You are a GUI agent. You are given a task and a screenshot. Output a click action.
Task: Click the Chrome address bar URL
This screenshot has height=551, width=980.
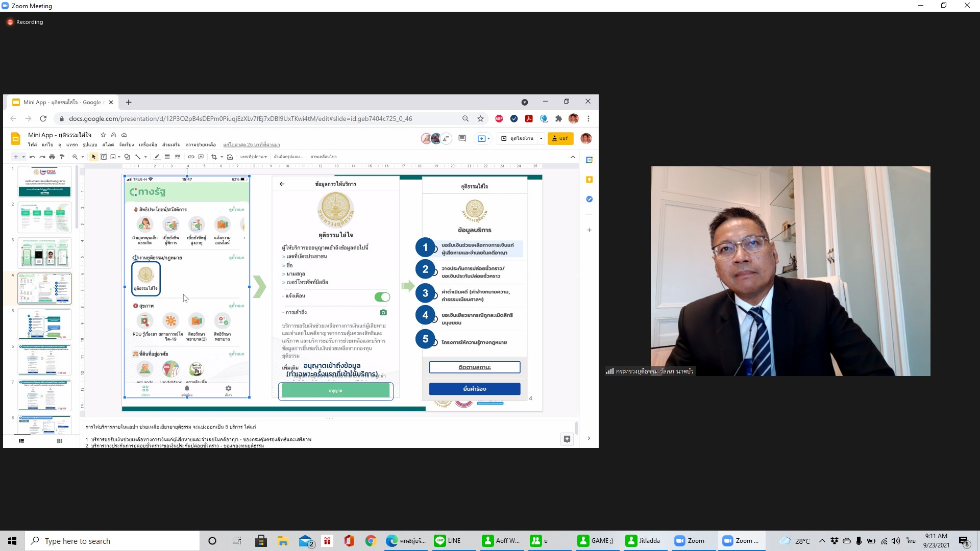(x=240, y=118)
